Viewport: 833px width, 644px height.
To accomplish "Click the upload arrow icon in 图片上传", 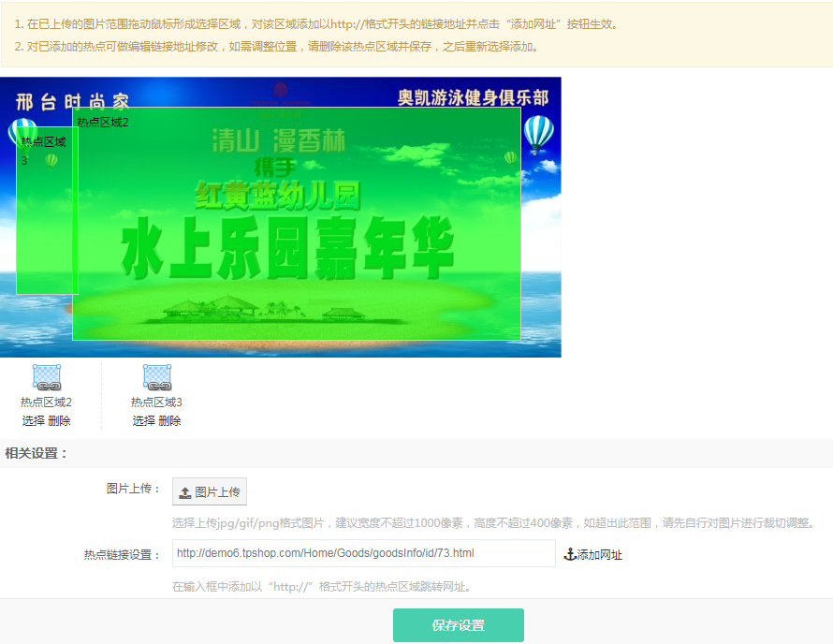I will tap(185, 492).
